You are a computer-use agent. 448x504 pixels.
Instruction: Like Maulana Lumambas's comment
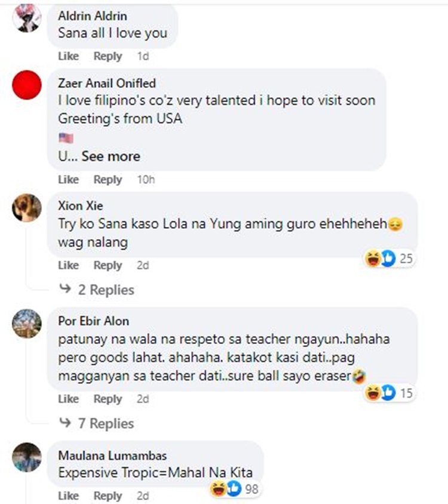[x=69, y=495]
